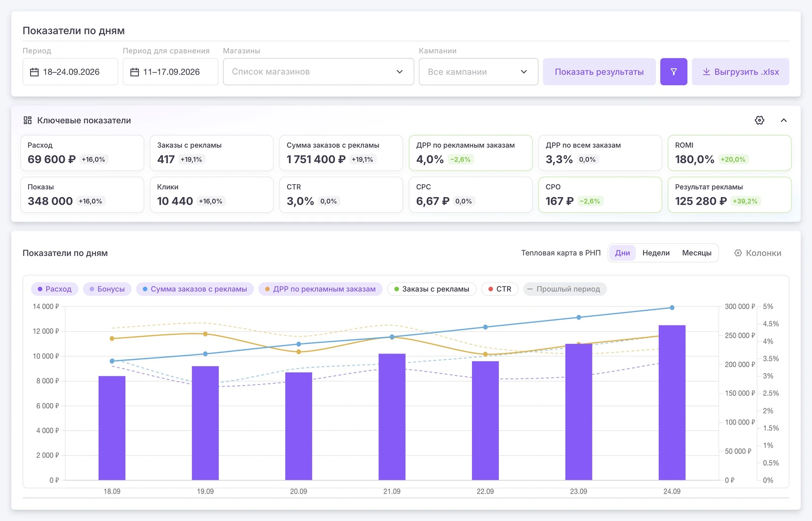The height and width of the screenshot is (521, 812).
Task: Click the gear icon next to Колонки
Action: 738,253
